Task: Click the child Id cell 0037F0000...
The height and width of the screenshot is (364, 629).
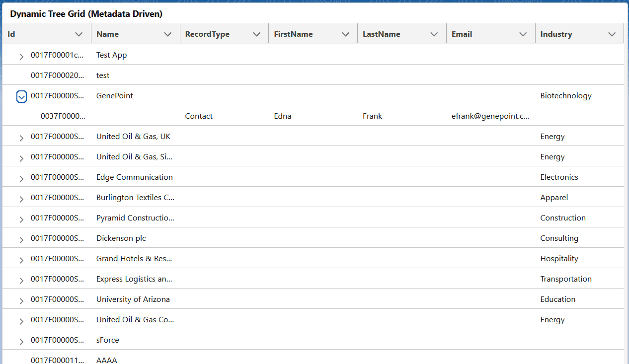Action: 63,116
